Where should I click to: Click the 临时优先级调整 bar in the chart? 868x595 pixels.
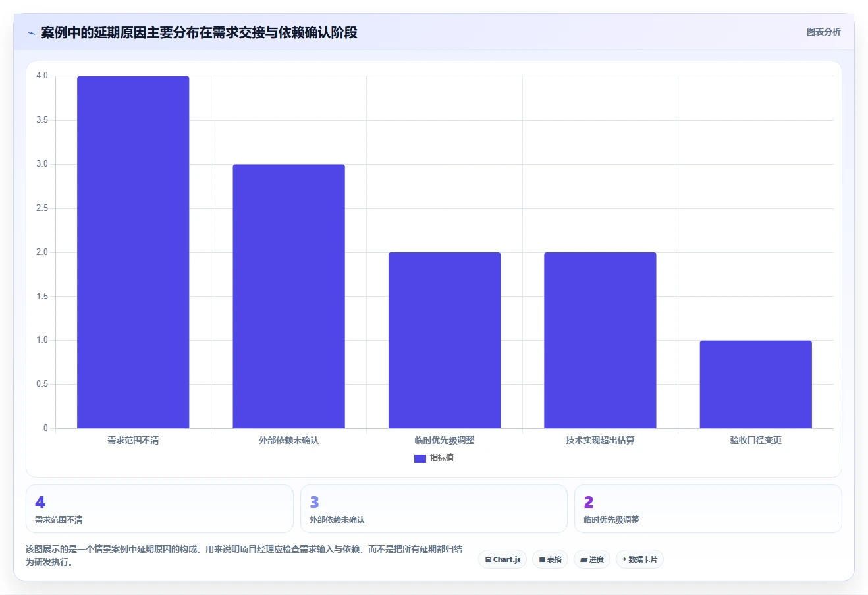pyautogui.click(x=445, y=340)
